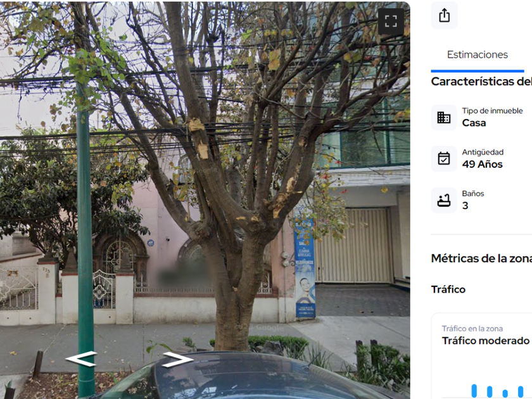Click the last blue traffic chart bar
532x399 pixels.
[x=521, y=391]
